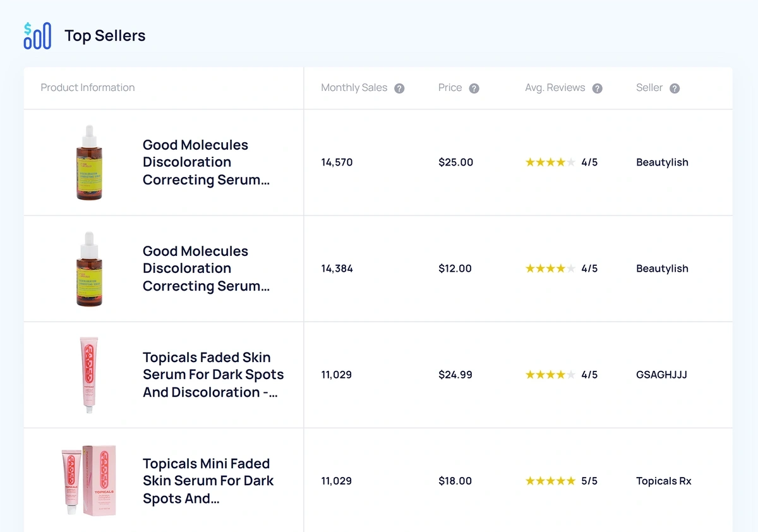Select the 11,029 sales for Topicals Mini Faded
The width and height of the screenshot is (758, 532).
pyautogui.click(x=336, y=481)
